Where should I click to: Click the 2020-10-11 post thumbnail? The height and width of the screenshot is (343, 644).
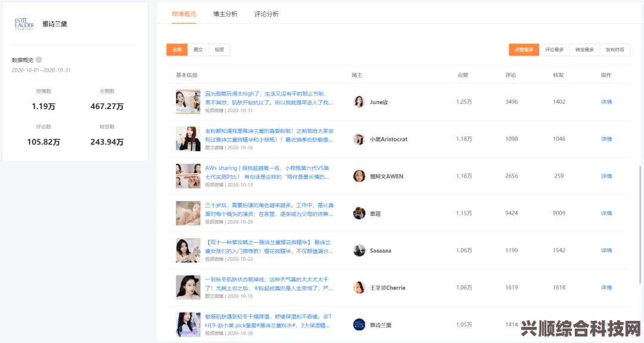pos(188,102)
